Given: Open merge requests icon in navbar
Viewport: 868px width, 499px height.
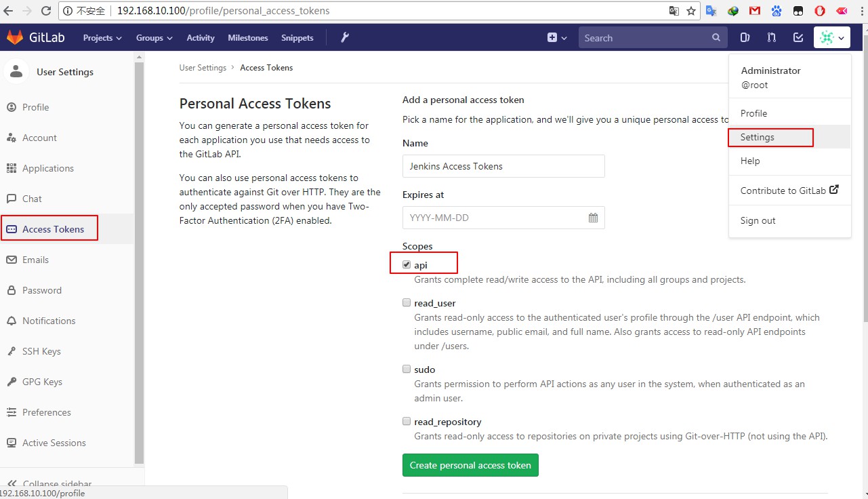Looking at the screenshot, I should (x=771, y=38).
